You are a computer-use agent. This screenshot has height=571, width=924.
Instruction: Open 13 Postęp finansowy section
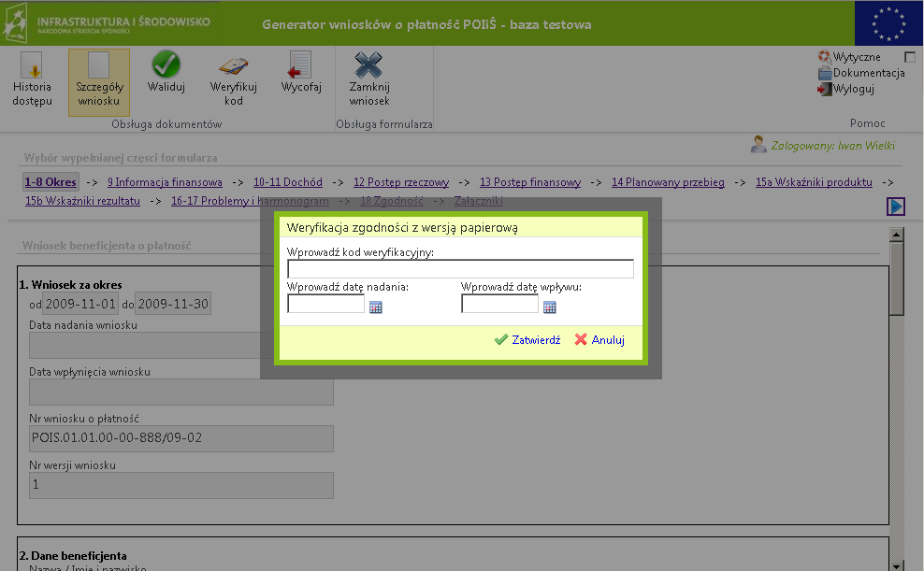[x=529, y=182]
